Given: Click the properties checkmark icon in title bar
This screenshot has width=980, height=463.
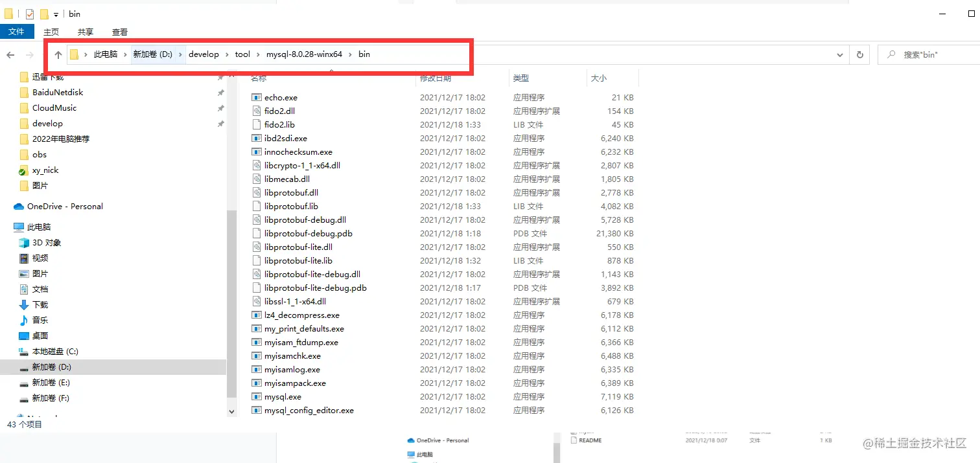Looking at the screenshot, I should pyautogui.click(x=29, y=14).
